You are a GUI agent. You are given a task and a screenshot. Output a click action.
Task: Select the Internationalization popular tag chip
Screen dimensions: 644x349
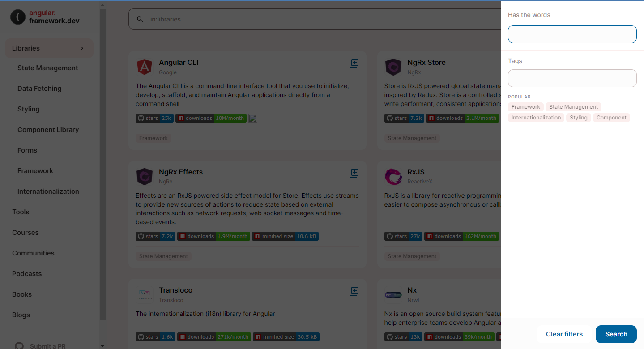pos(536,118)
